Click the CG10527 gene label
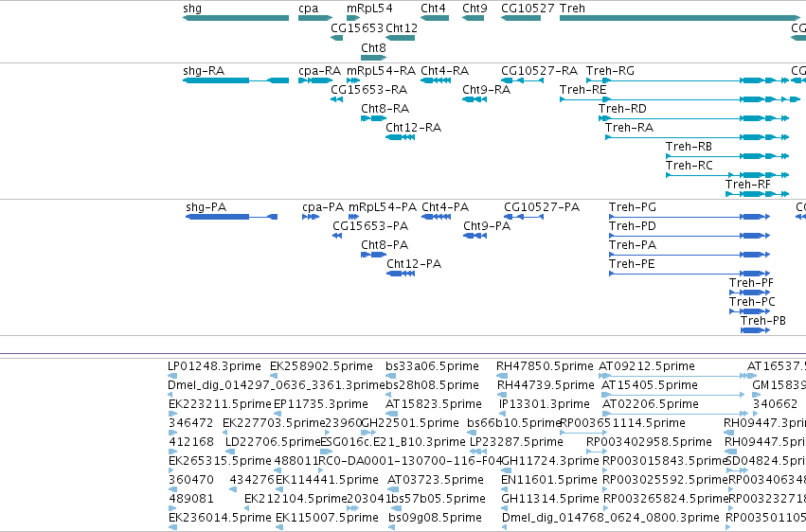This screenshot has height=532, width=806. pos(528,9)
